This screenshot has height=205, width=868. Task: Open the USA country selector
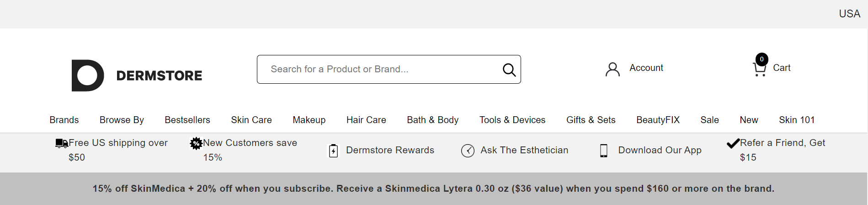coord(849,14)
